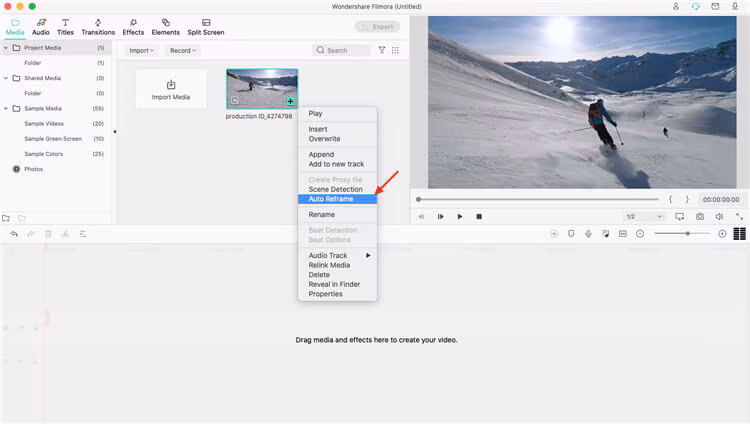Screen dimensions: 750x424
Task: Select Add to new track
Action: [337, 164]
